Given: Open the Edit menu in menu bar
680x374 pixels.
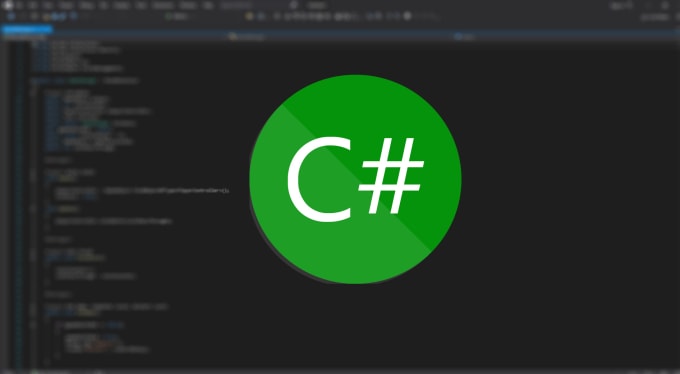Looking at the screenshot, I should (34, 6).
